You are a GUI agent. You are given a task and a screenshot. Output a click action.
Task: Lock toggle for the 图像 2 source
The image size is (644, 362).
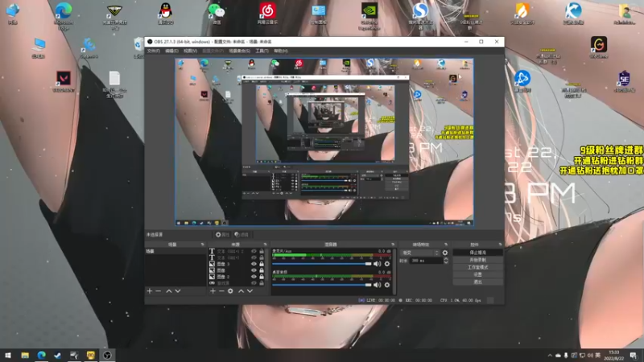pos(262,277)
